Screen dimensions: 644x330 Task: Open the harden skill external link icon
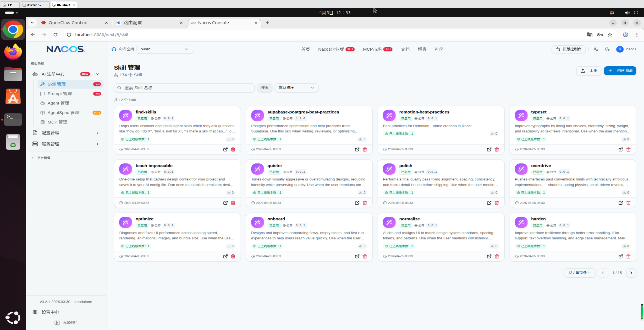(621, 256)
